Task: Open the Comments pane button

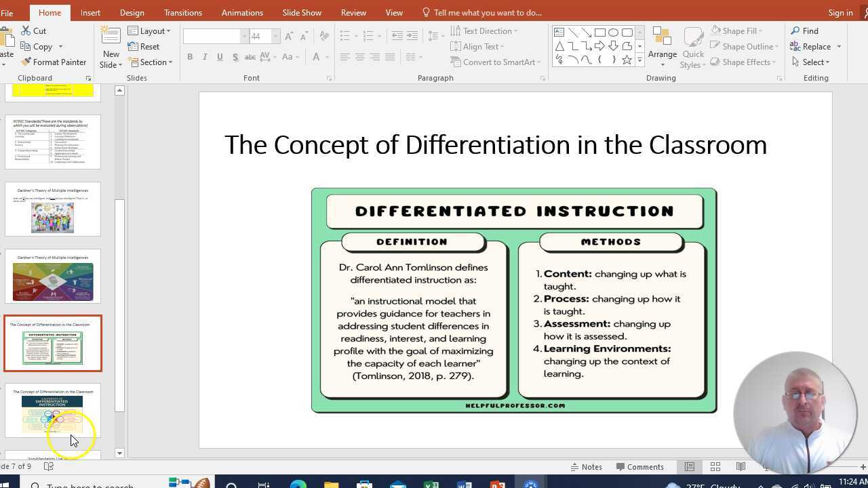Action: [x=639, y=467]
